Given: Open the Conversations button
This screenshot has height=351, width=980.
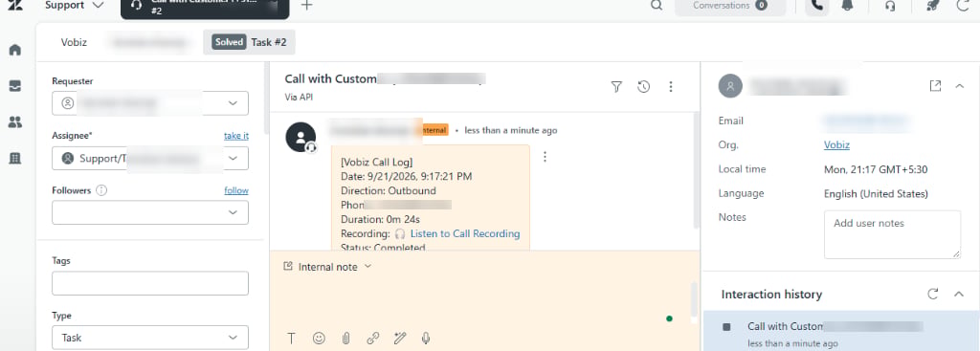Looking at the screenshot, I should coord(730,6).
